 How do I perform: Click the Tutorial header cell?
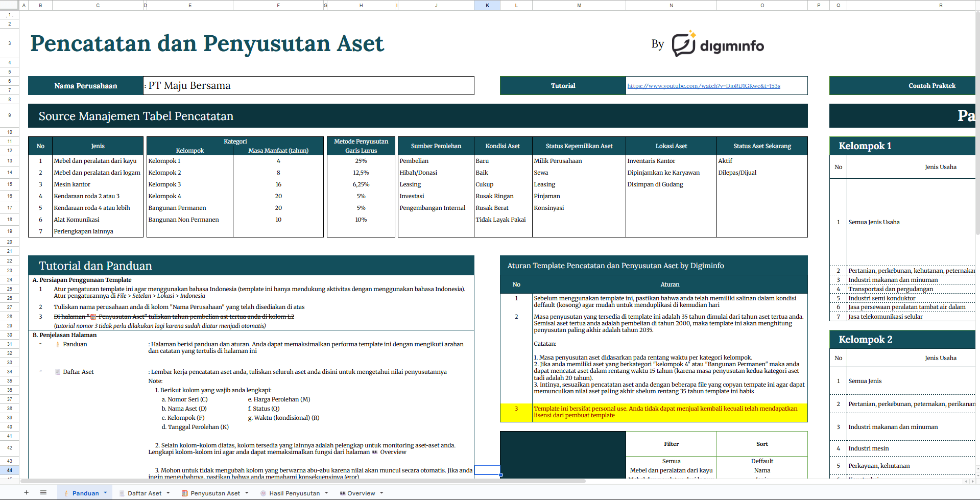563,86
